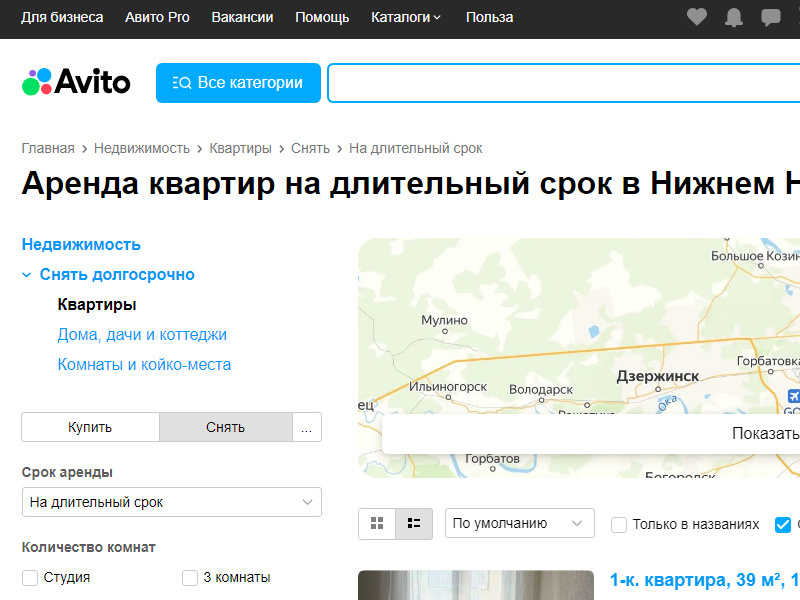
Task: Open the Срок аренды dropdown
Action: click(171, 501)
